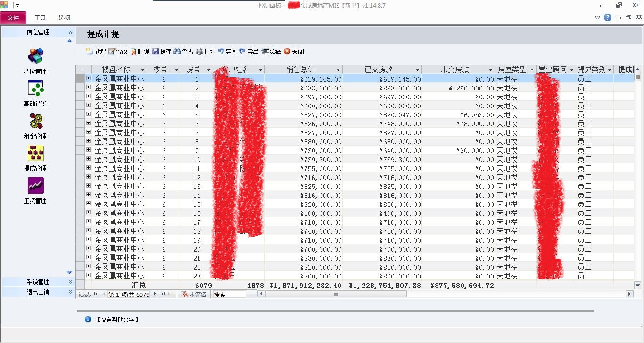Select 已交房款 cell ¥820,047.00
This screenshot has height=343, width=644.
coord(382,114)
